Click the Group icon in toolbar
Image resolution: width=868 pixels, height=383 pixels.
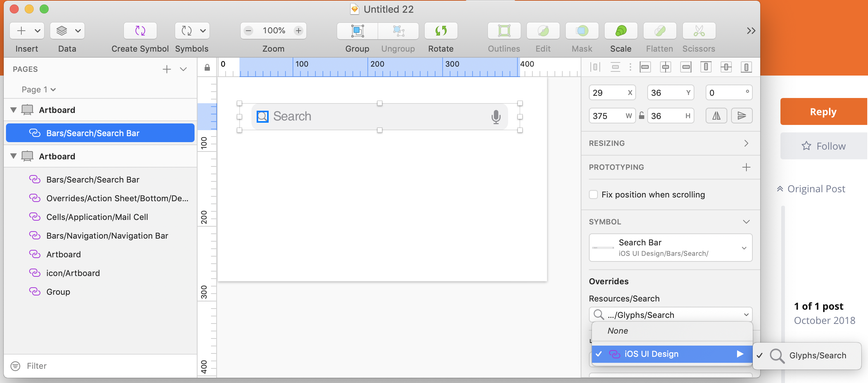point(357,31)
